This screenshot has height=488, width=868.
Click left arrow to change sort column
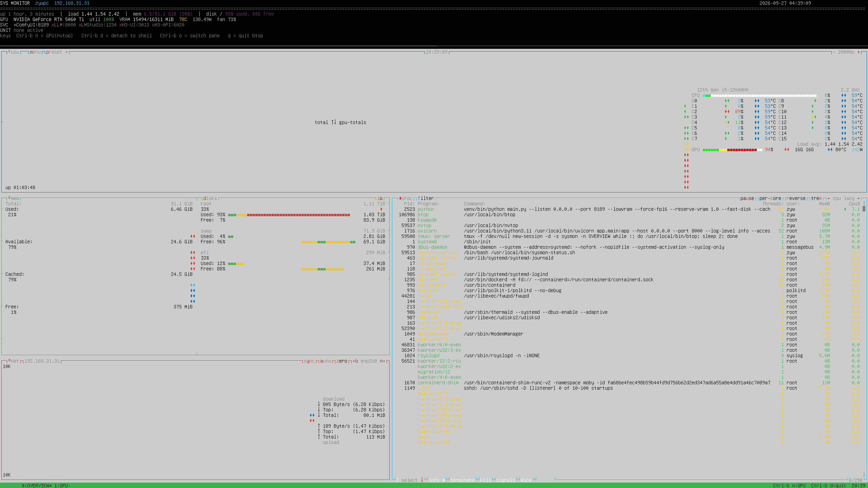click(829, 198)
